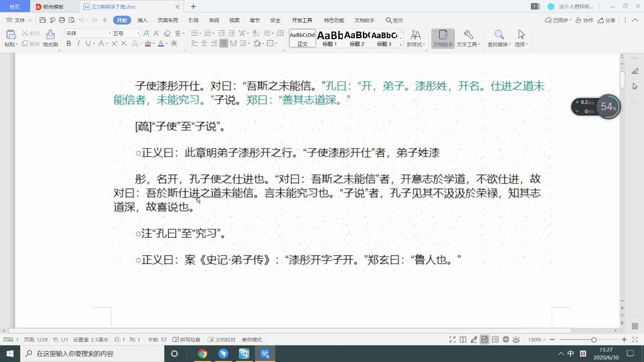Screen dimensions: 644x362
Task: Click the vertical scrollbar thumb
Action: (622, 79)
